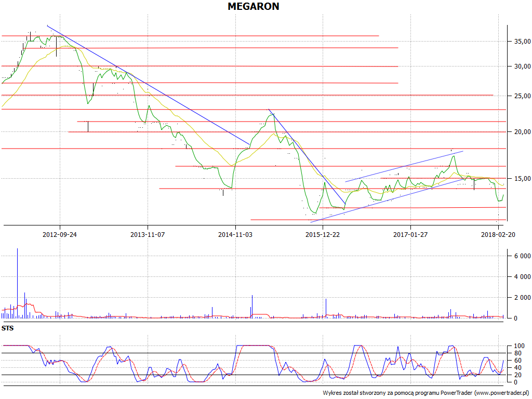The height and width of the screenshot is (399, 532).
Task: Click the 6 000 volume axis label
Action: [x=523, y=256]
